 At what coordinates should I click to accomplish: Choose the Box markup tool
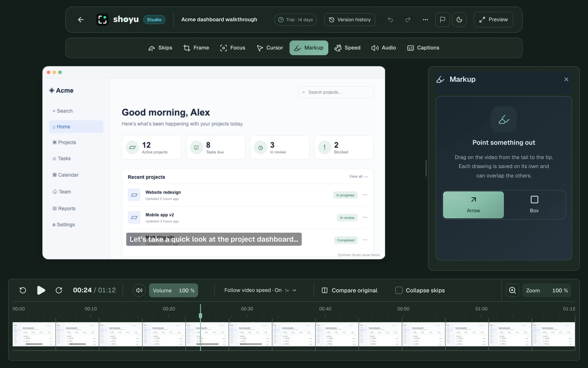534,205
